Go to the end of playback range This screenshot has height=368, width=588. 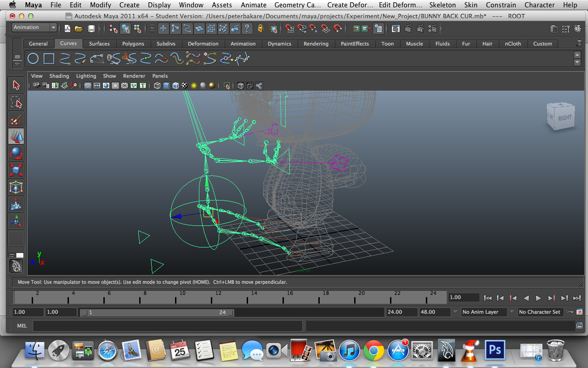coord(577,298)
